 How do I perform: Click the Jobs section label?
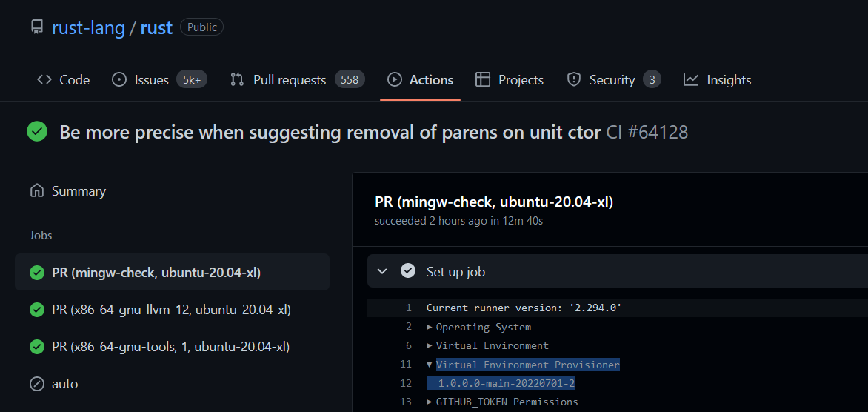(41, 236)
